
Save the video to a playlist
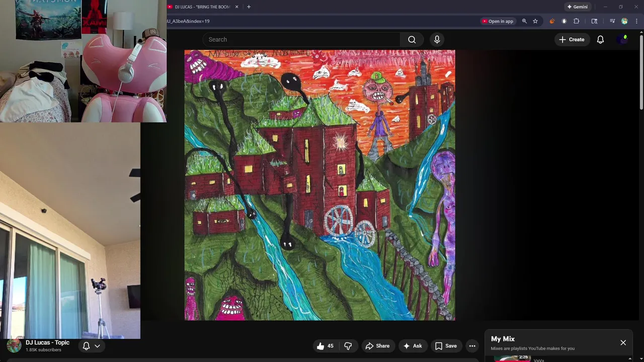pos(446,346)
